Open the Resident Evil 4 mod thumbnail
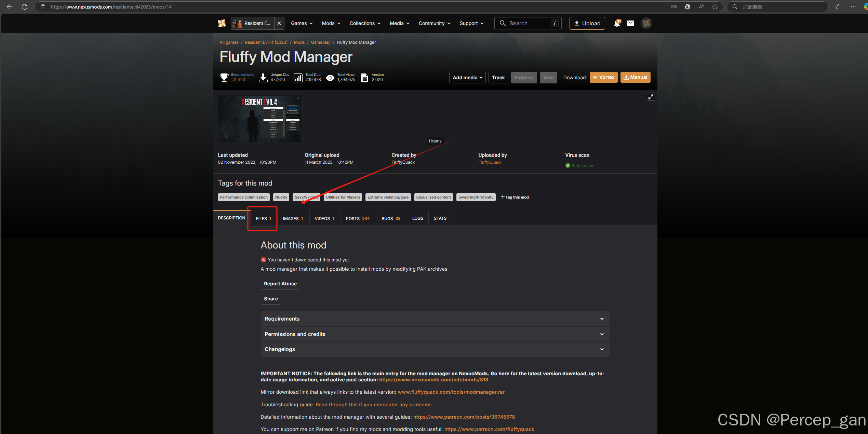Image resolution: width=868 pixels, height=434 pixels. pos(259,119)
